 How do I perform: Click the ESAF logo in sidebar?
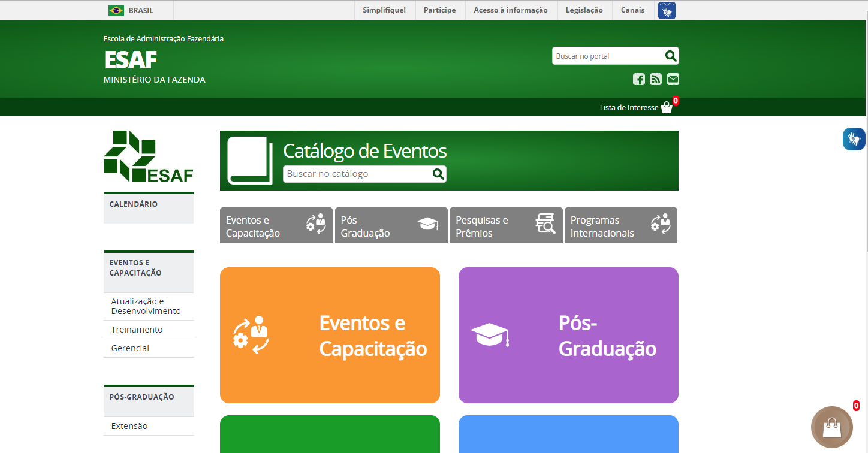coord(149,156)
